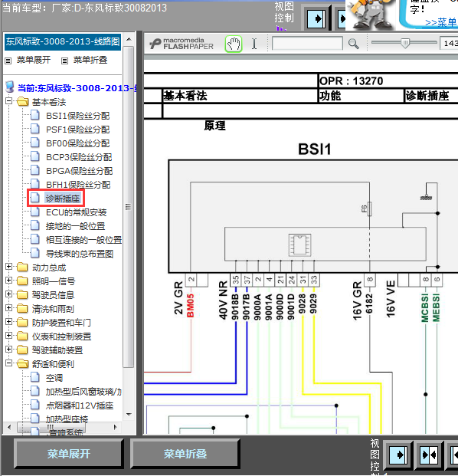Expand the 仪表和控制装置 tree node
Screen dimensions: 458x476
(x=8, y=336)
